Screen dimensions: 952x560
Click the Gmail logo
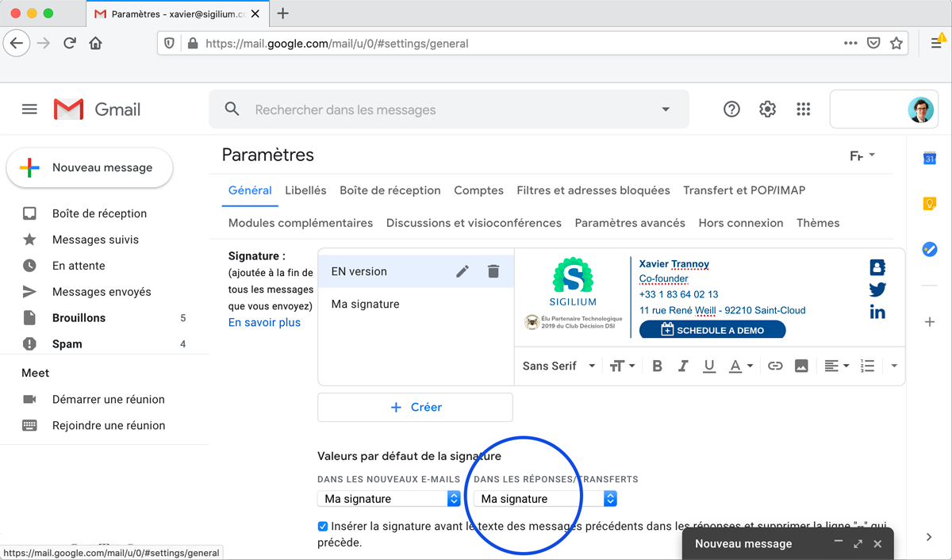[97, 109]
